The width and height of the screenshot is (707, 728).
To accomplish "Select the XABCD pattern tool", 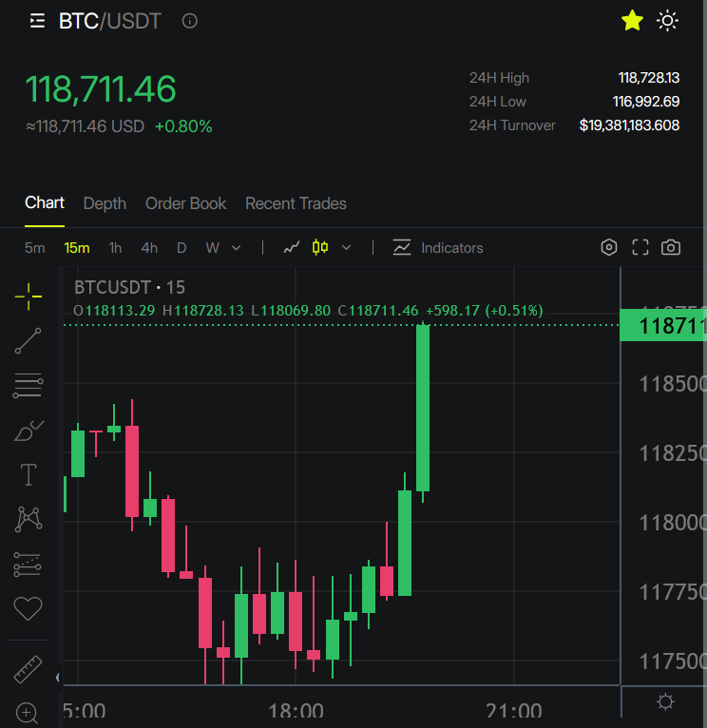I will click(29, 519).
